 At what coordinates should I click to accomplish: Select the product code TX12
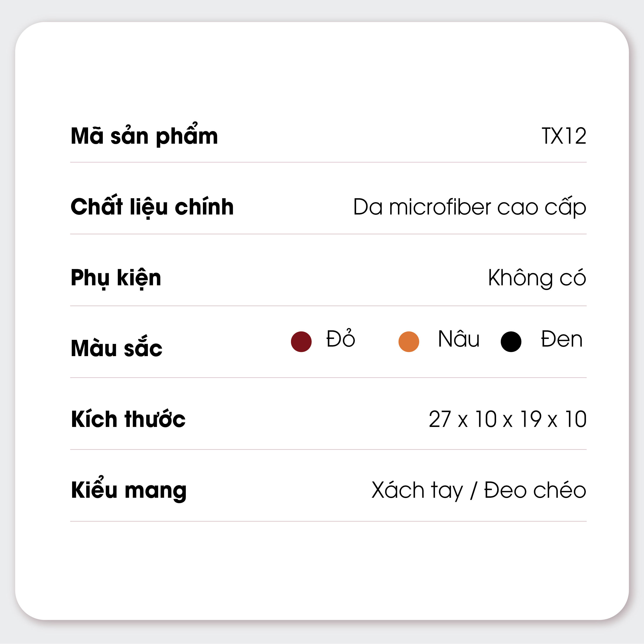pyautogui.click(x=564, y=136)
